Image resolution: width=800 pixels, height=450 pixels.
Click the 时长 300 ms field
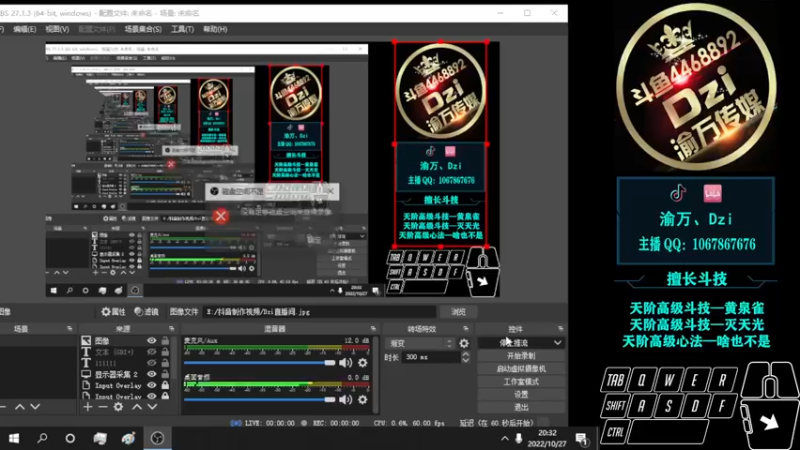pyautogui.click(x=431, y=357)
